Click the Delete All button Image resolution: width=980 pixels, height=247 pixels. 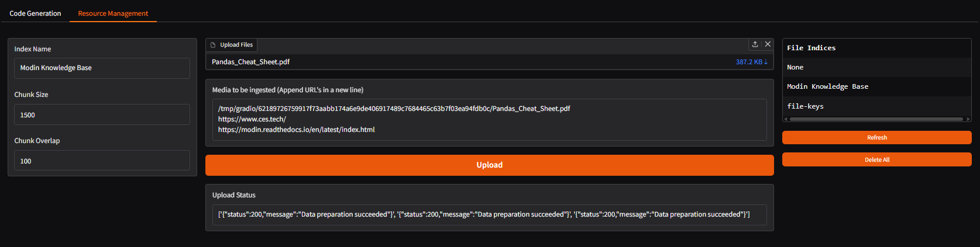click(876, 160)
